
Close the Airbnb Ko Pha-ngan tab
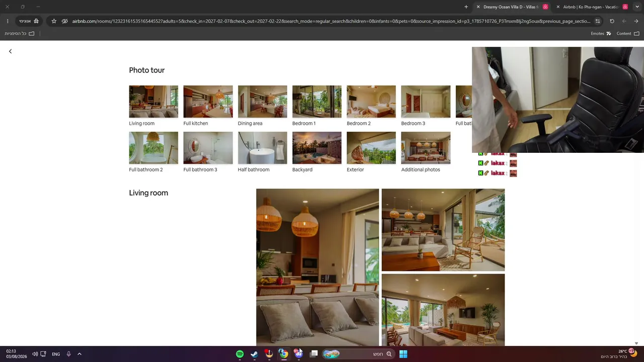[x=558, y=7]
